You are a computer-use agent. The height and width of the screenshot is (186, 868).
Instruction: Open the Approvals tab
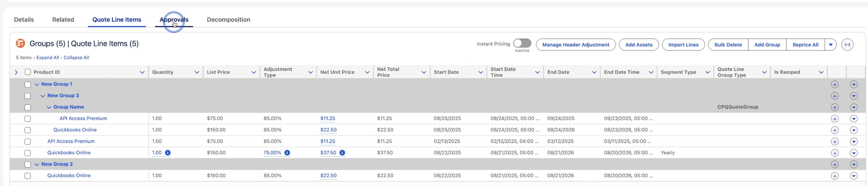[174, 19]
